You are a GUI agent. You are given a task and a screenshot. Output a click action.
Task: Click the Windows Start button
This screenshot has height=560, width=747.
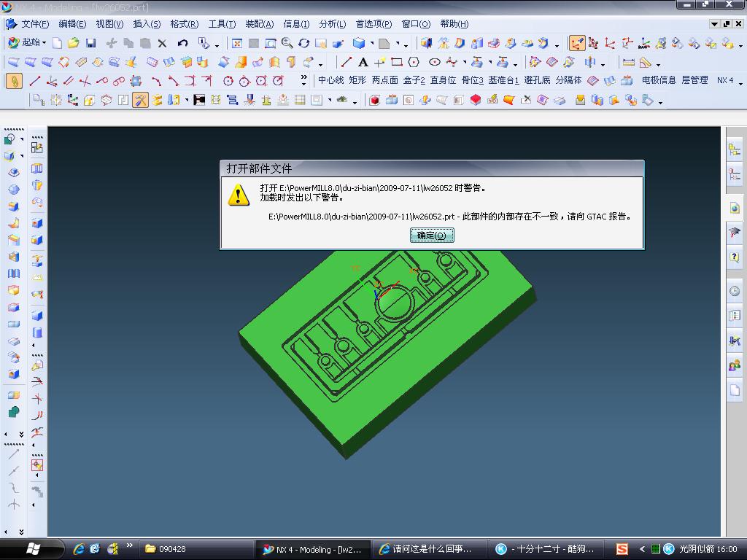coord(32,549)
